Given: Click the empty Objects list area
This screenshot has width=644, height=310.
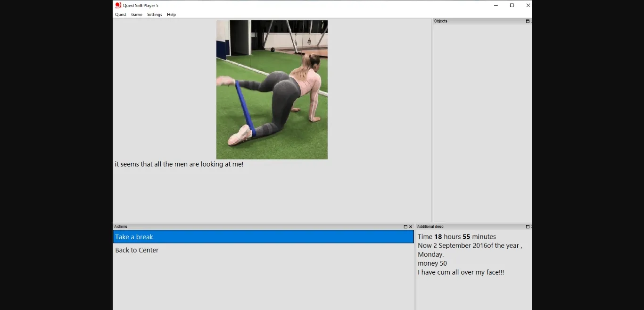Looking at the screenshot, I should 482,123.
